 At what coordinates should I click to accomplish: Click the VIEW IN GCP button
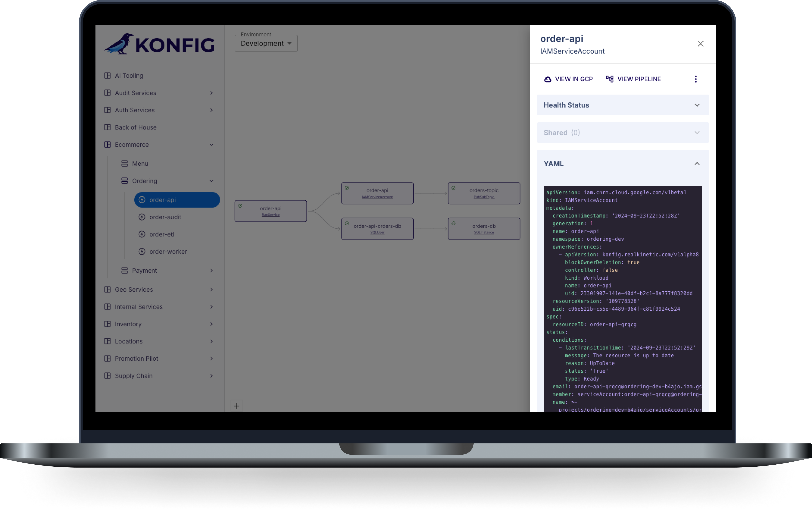pyautogui.click(x=569, y=79)
